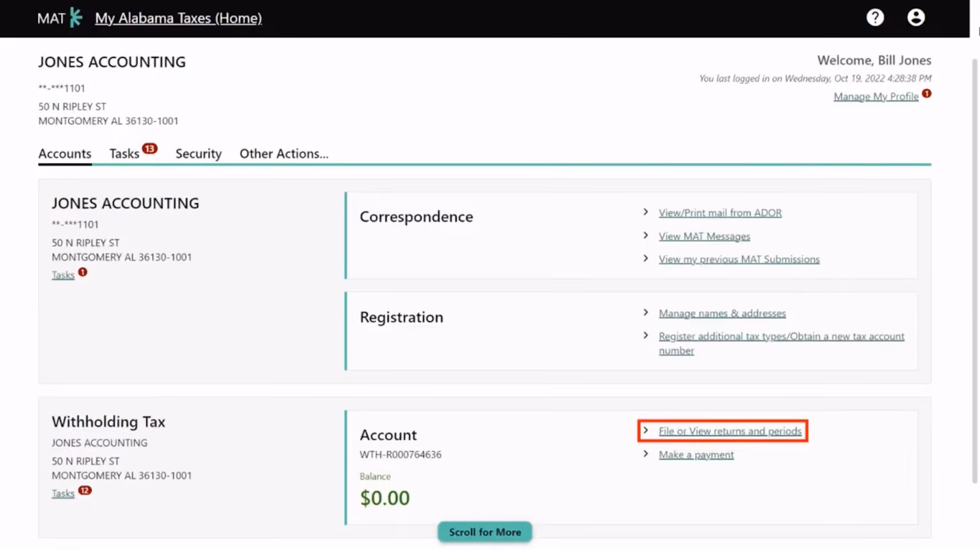Open Tasks link under Jones Accounting card
980x550 pixels.
click(63, 275)
